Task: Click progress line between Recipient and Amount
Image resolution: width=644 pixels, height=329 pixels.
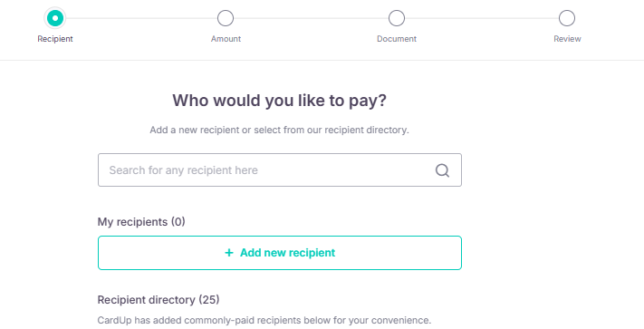Action: tap(141, 18)
